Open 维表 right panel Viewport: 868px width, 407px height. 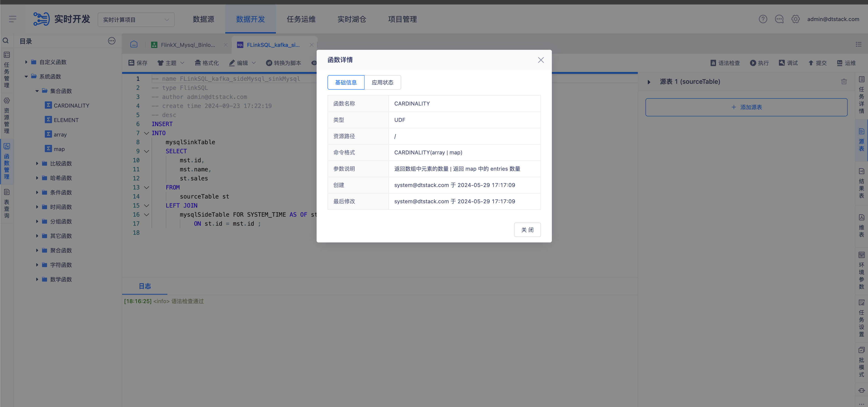(x=861, y=226)
